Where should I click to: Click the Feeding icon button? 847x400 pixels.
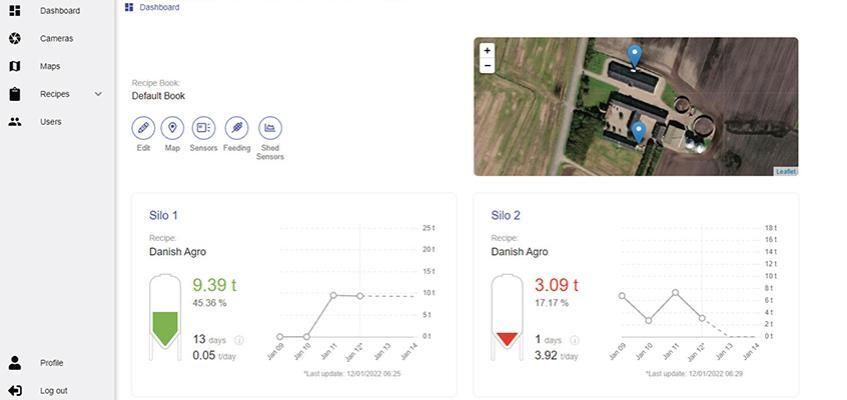pos(236,128)
